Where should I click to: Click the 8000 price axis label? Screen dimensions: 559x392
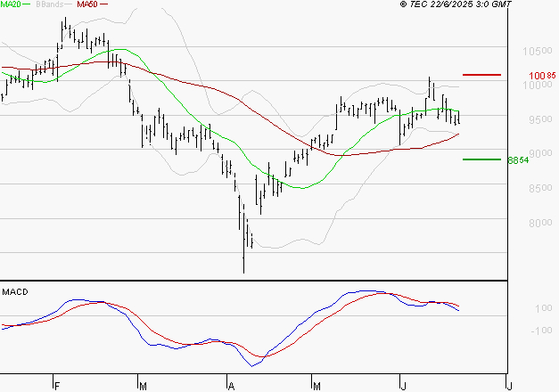click(540, 223)
